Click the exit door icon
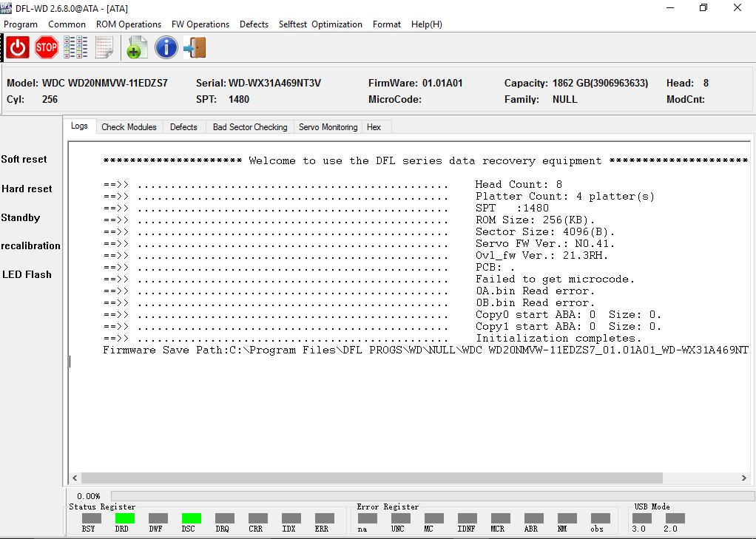Screen dimensions: 756x539 point(195,48)
